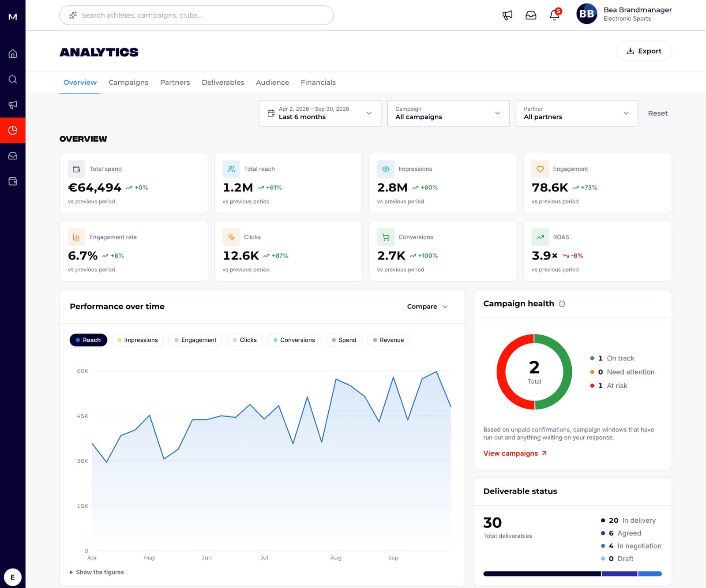Switch to the Deliverables tab
Screen dimensions: 706x588
(223, 82)
